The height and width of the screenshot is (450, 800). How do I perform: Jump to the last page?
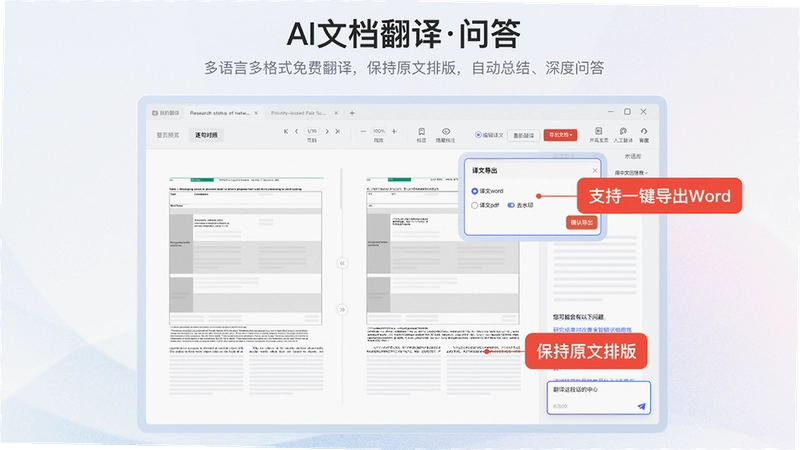point(338,131)
